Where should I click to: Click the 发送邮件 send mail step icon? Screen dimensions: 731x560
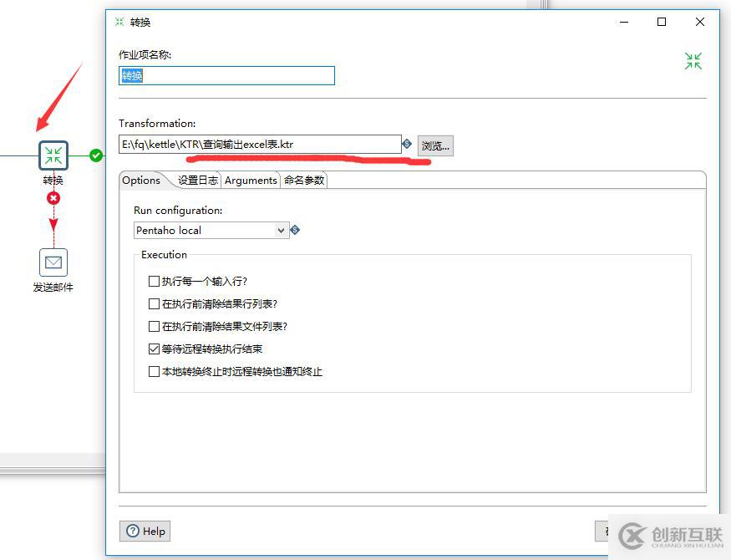(53, 262)
